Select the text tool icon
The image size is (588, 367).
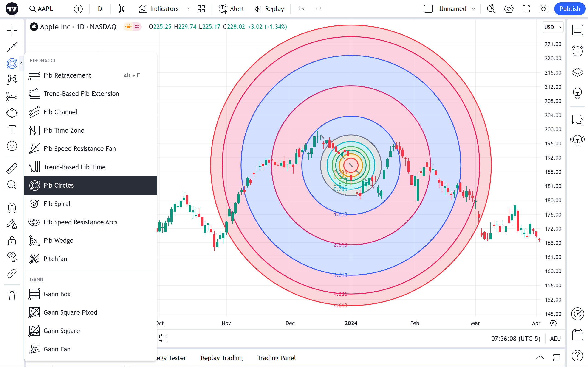[12, 129]
